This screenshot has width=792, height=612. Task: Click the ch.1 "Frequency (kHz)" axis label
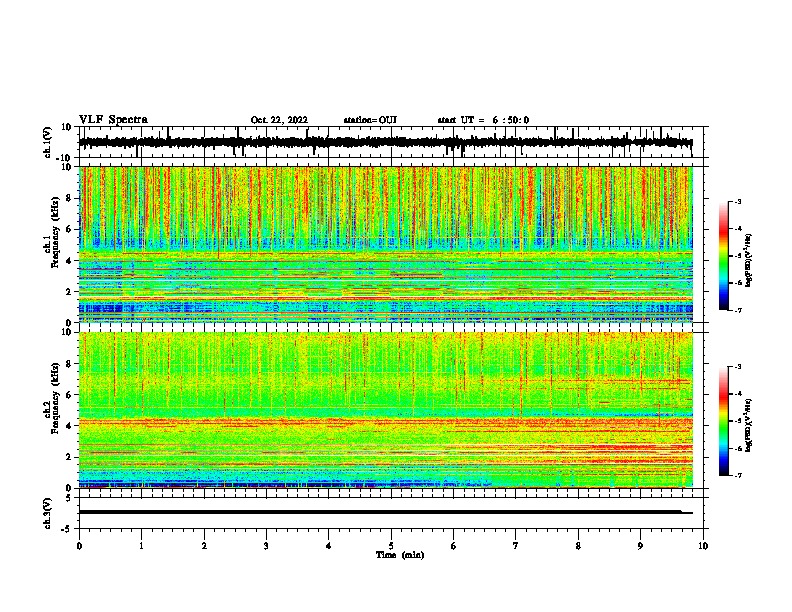pyautogui.click(x=55, y=232)
